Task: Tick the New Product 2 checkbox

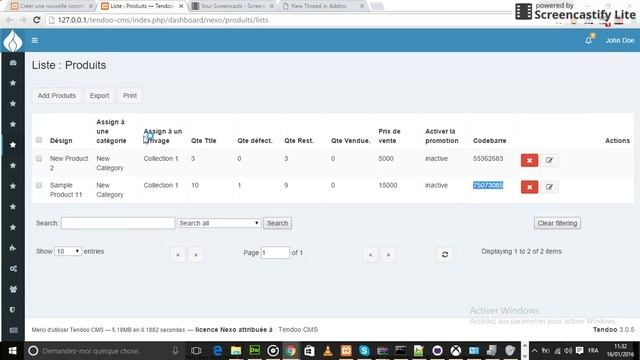Action: pyautogui.click(x=39, y=158)
